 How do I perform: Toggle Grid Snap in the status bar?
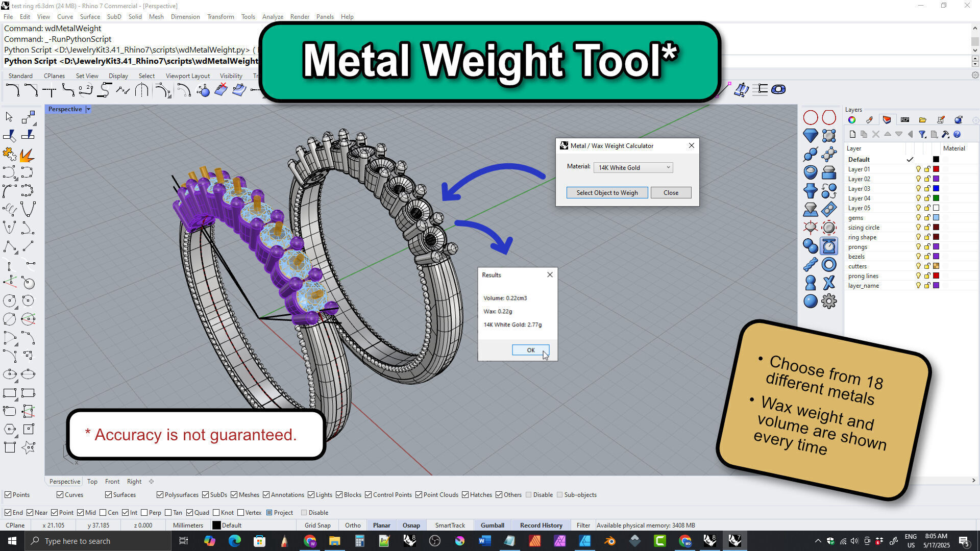[x=317, y=525]
